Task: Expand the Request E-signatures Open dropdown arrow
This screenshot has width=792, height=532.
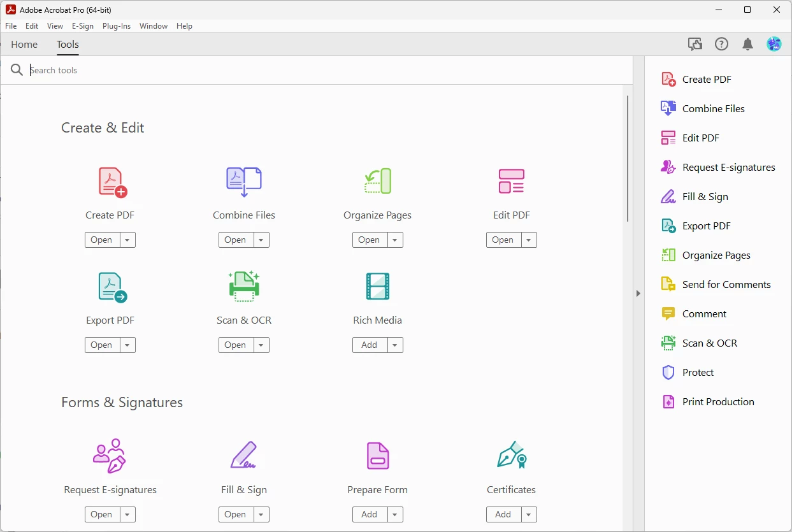Action: [127, 515]
